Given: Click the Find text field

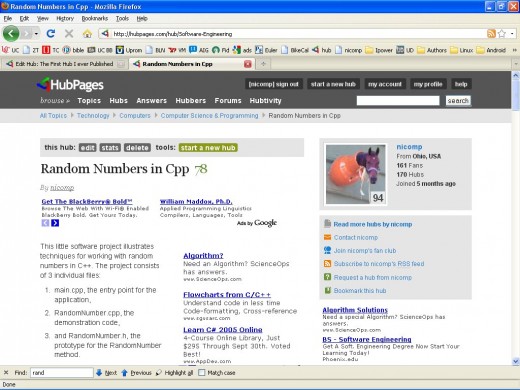Looking at the screenshot, I should pyautogui.click(x=62, y=373).
